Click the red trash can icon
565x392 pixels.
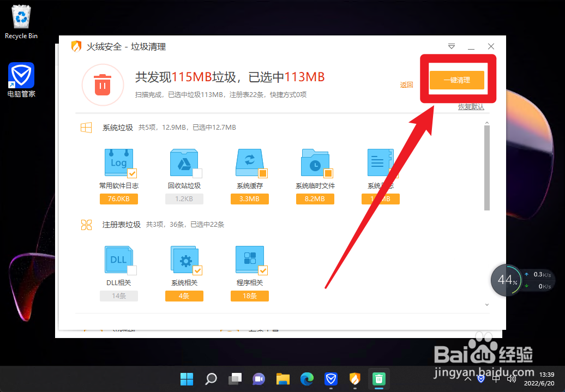pyautogui.click(x=103, y=85)
